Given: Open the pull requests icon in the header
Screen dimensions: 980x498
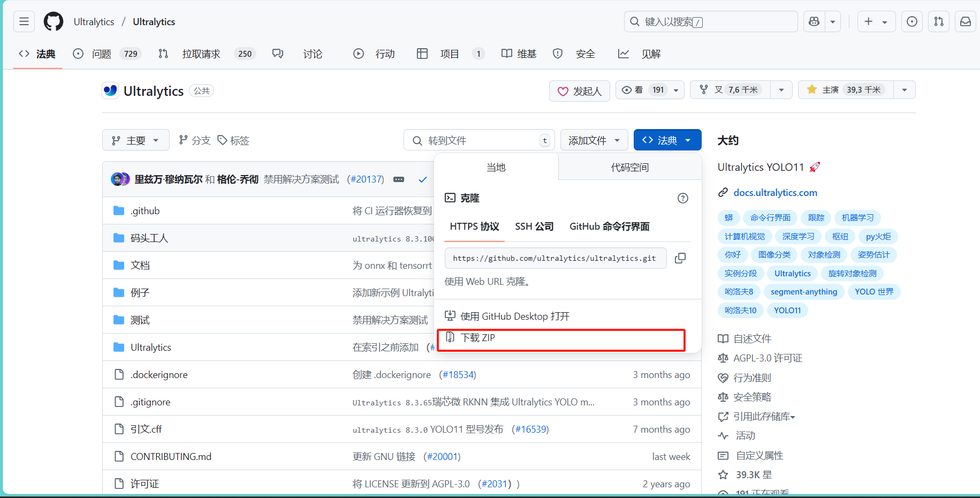Looking at the screenshot, I should [939, 21].
